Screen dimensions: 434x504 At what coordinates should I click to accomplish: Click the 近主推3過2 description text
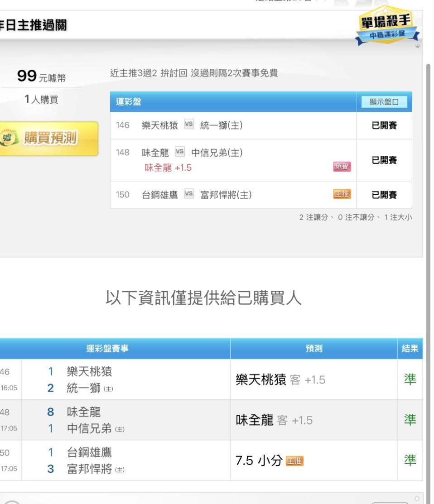click(194, 73)
